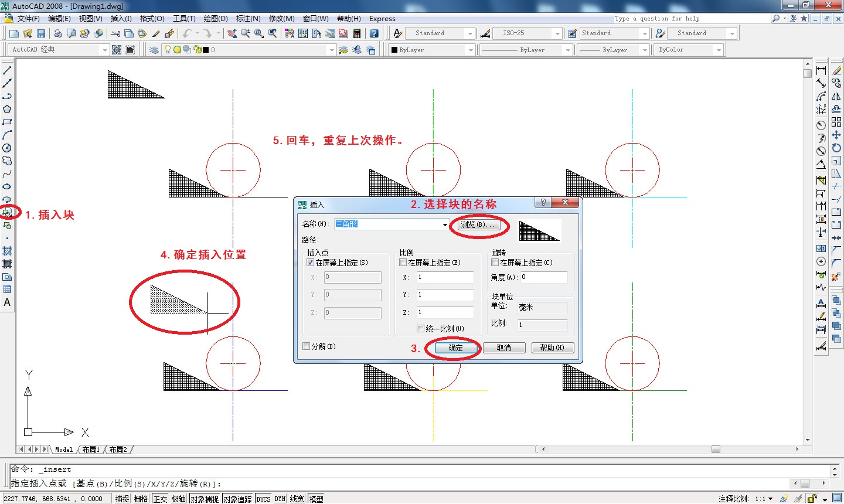Open the QuickCalc calculator icon

[356, 33]
